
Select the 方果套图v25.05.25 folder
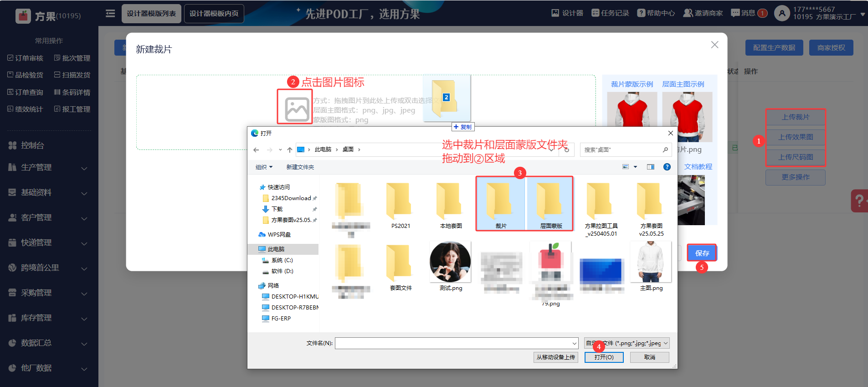pos(651,209)
